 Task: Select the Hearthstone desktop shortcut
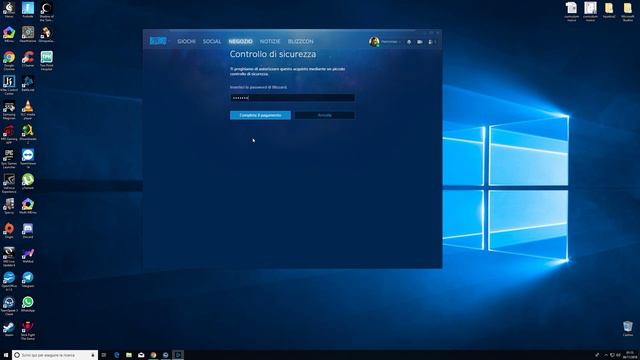28,34
